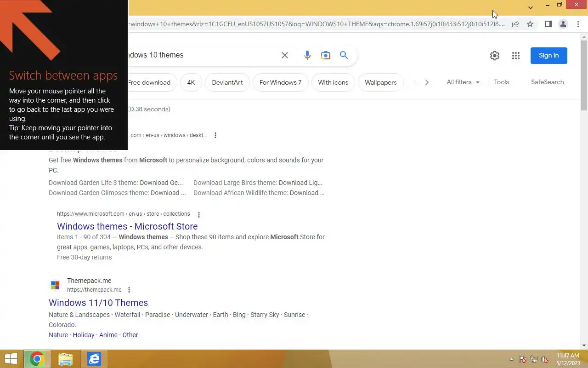
Task: Open the Chrome three-dot menu
Action: [578, 24]
